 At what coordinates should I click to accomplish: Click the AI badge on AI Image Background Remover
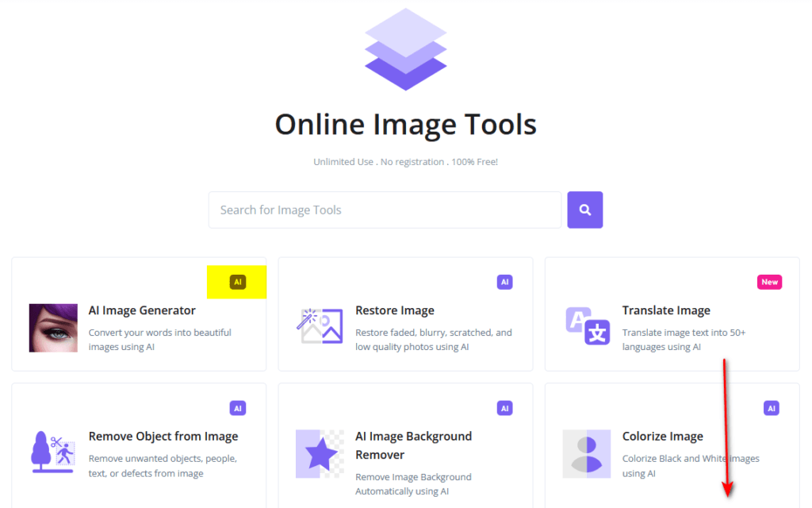505,408
